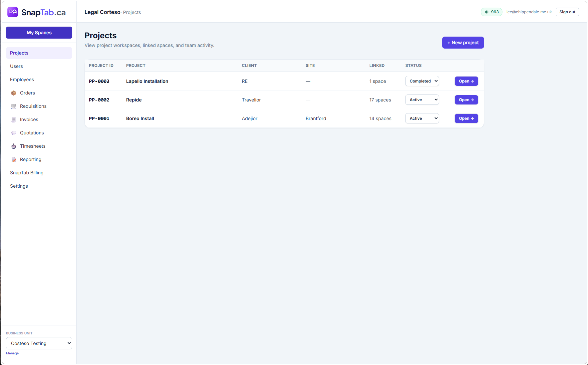
Task: Click project ID PP-0003
Action: click(99, 81)
